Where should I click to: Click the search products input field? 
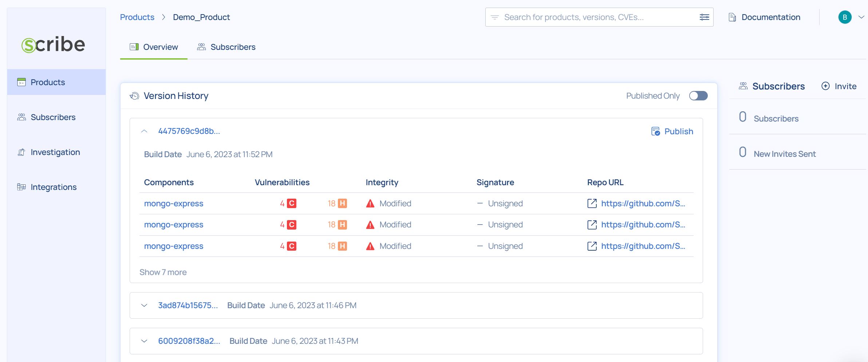point(599,17)
